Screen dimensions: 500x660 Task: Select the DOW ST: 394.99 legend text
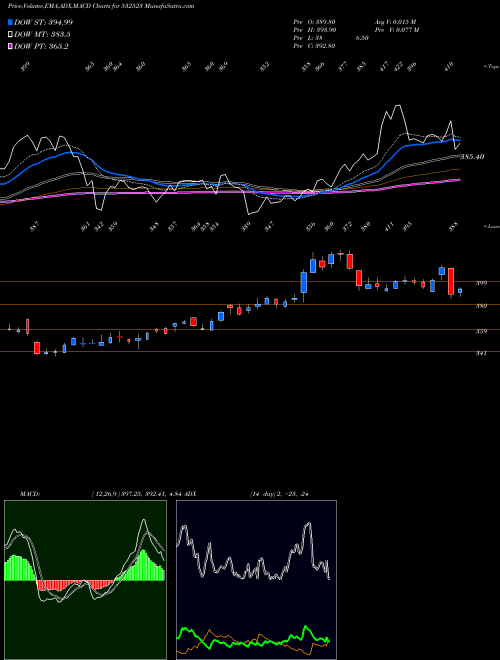coord(43,22)
